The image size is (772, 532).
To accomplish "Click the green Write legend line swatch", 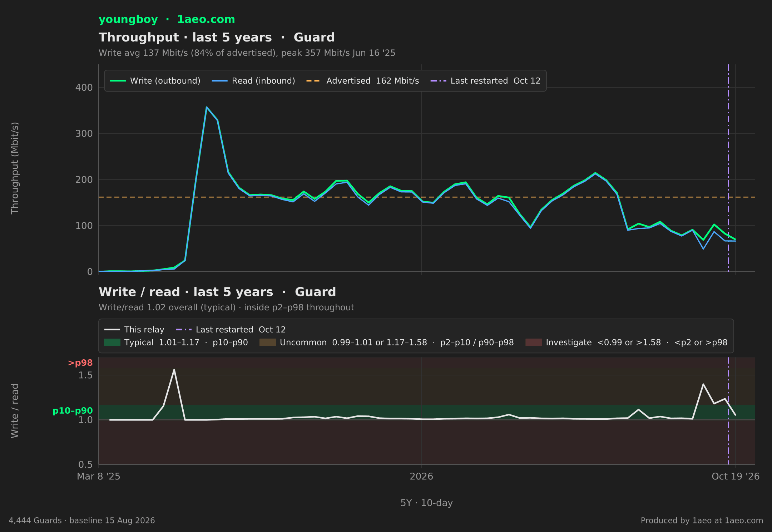I will point(118,81).
